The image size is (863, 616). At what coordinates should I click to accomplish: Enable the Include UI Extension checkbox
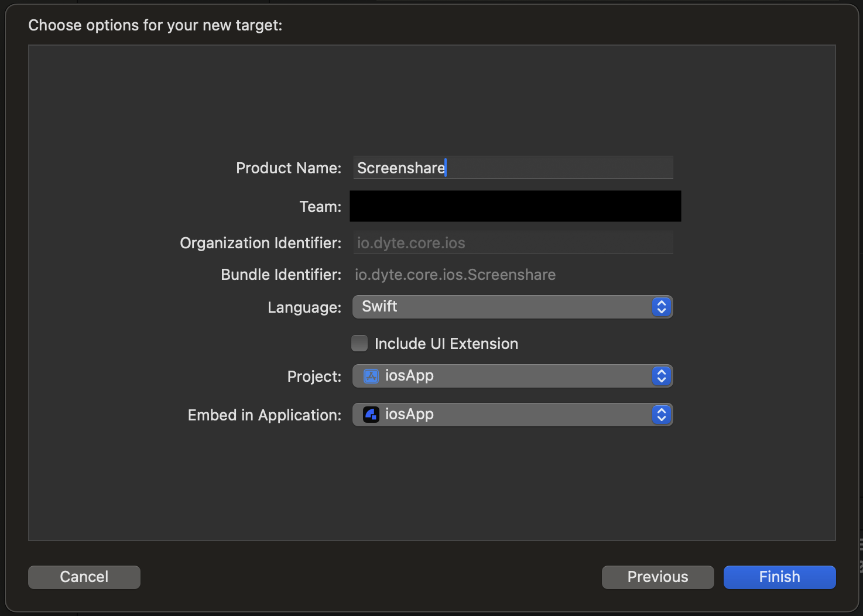(x=359, y=343)
